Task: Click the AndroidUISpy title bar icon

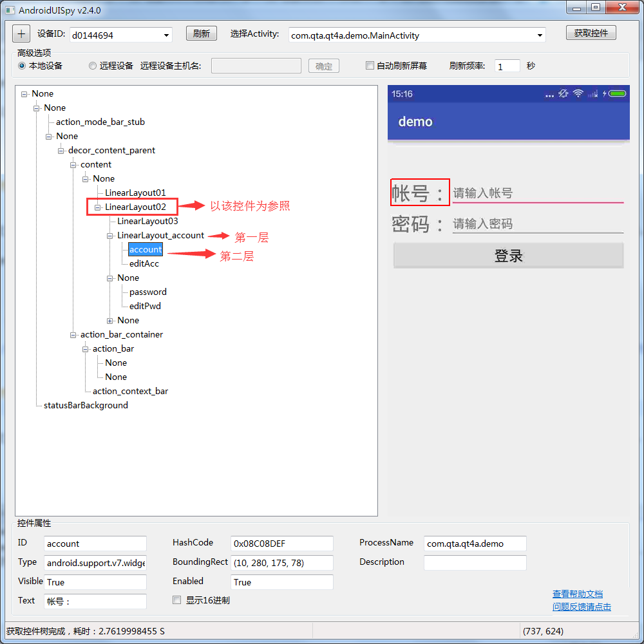Action: tap(10, 10)
